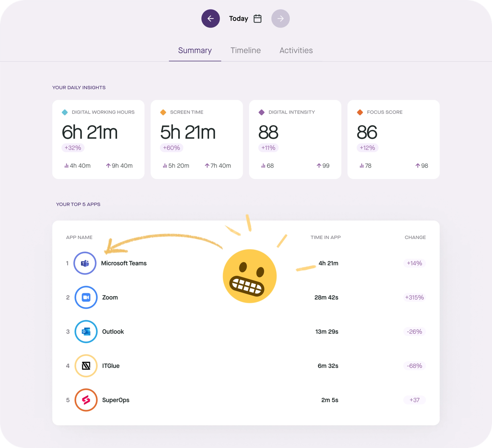Click the Microsoft Teams app icon
492x448 pixels.
coord(85,263)
